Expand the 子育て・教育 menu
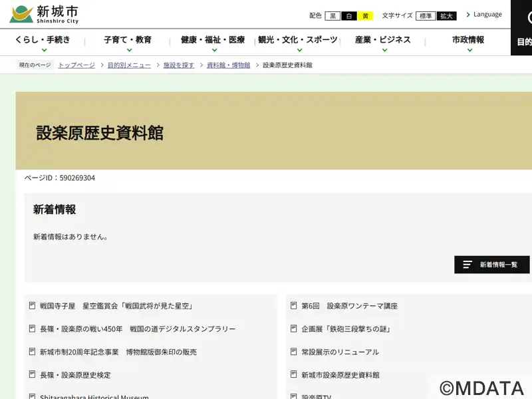The width and height of the screenshot is (532, 399). click(128, 44)
